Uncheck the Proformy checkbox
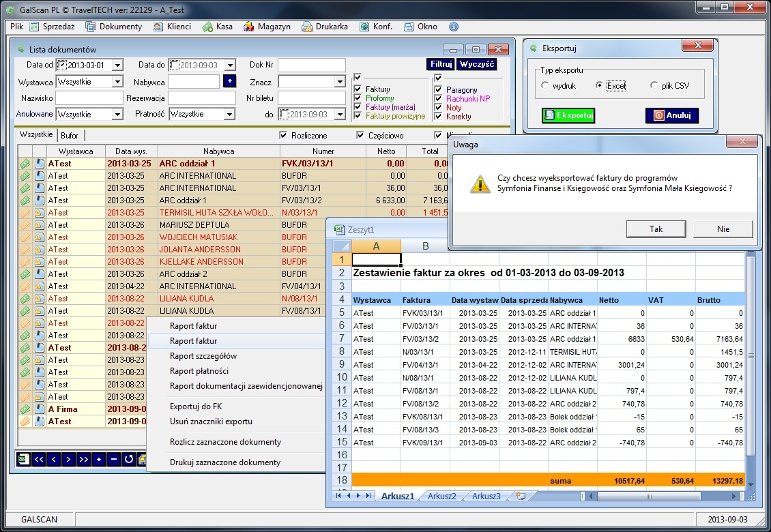The image size is (771, 532). pos(358,98)
